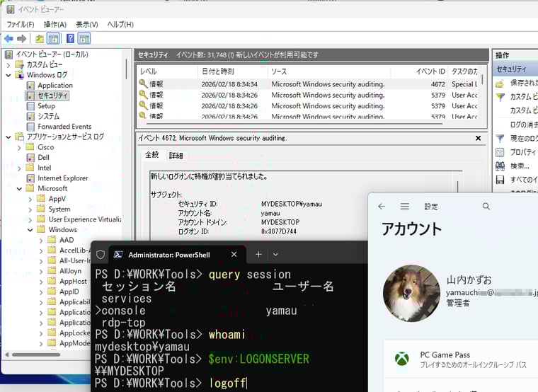Open ファイル(F) menu
This screenshot has width=538, height=392.
click(x=21, y=24)
